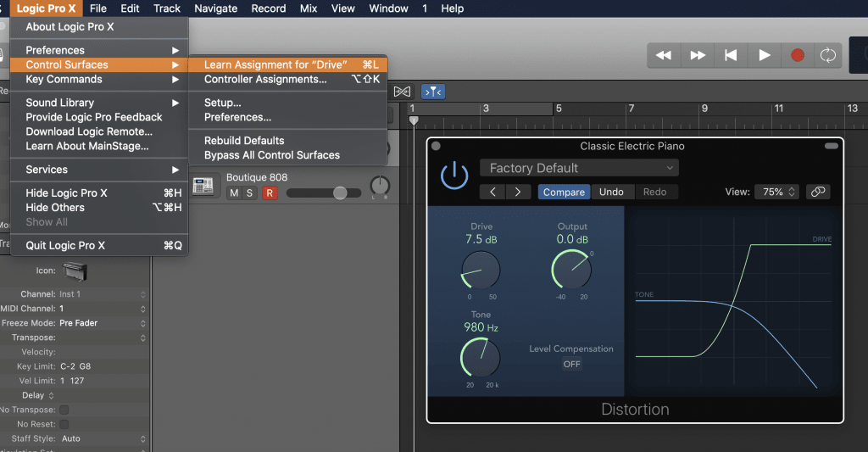Mute the Boutique 808 track
This screenshot has width=868, height=452.
[234, 193]
